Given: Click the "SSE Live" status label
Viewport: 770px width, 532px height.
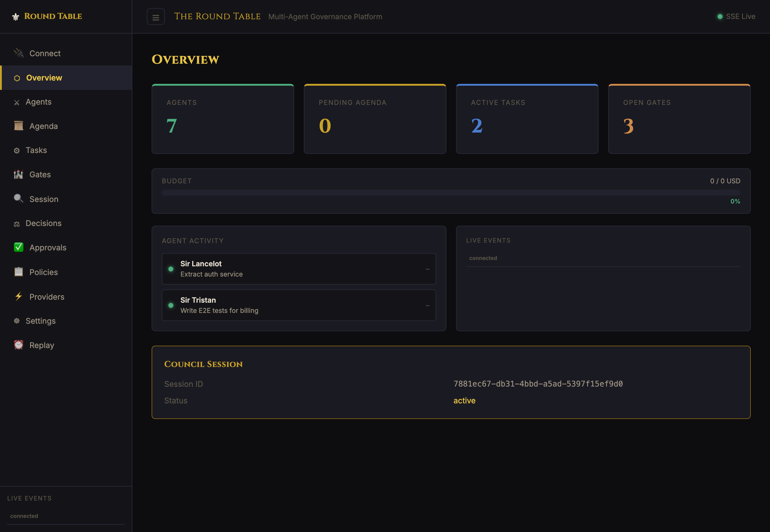Looking at the screenshot, I should click(740, 16).
